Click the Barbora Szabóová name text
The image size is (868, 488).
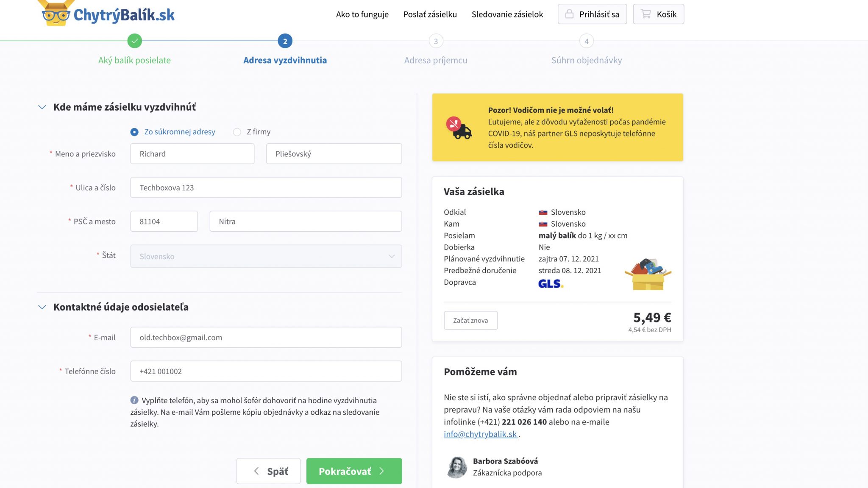pos(505,461)
